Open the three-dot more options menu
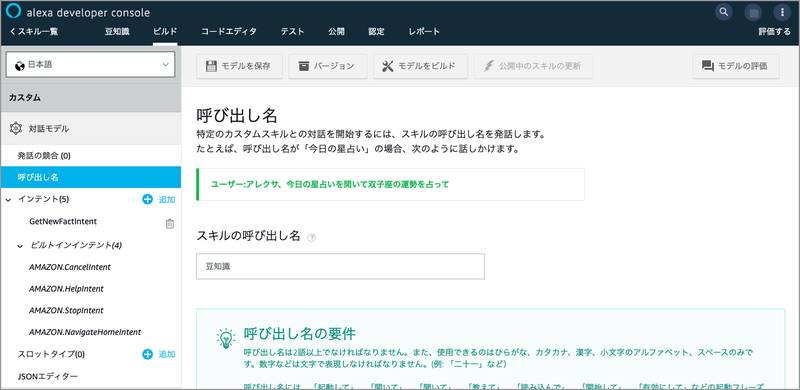The image size is (800, 390). pyautogui.click(x=782, y=12)
